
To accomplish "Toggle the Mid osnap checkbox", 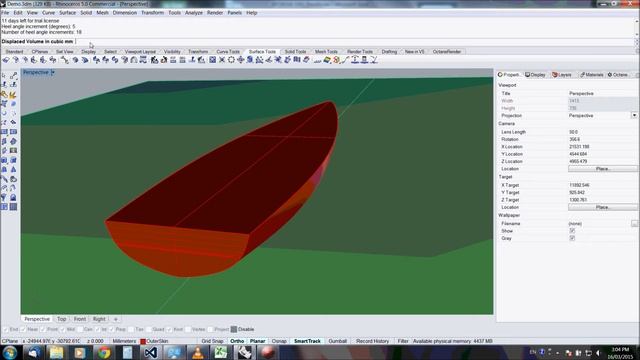I will pos(63,329).
